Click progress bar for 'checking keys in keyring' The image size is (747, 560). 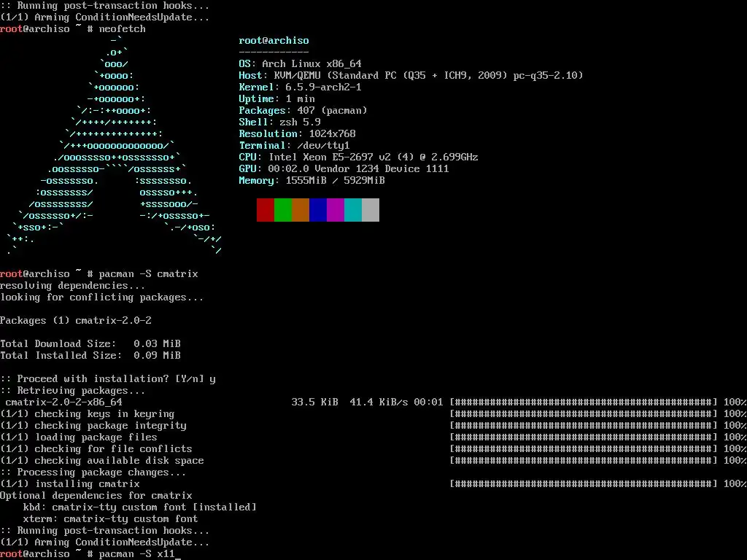[584, 414]
